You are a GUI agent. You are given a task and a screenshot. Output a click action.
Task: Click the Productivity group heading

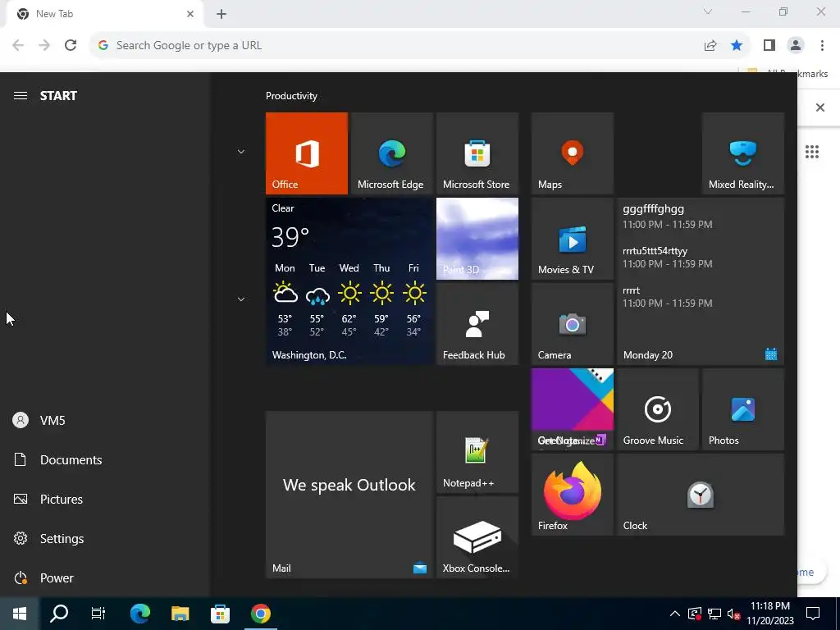[291, 96]
